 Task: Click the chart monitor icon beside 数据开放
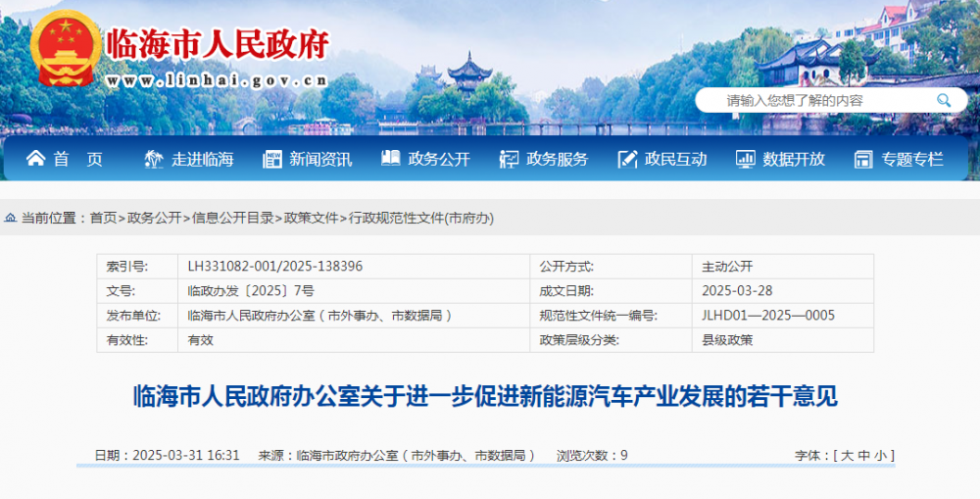click(745, 159)
